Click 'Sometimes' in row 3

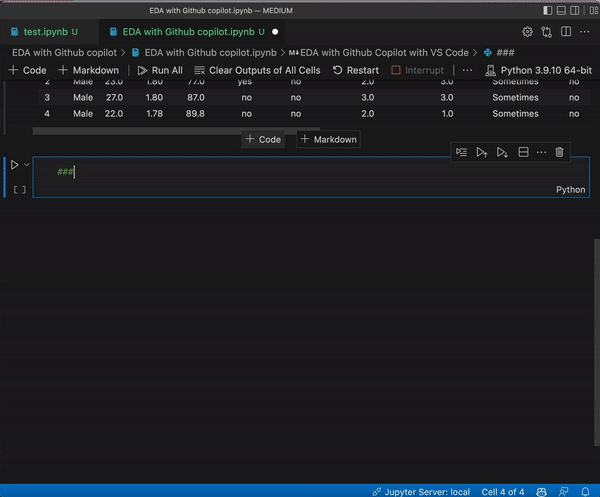[515, 98]
